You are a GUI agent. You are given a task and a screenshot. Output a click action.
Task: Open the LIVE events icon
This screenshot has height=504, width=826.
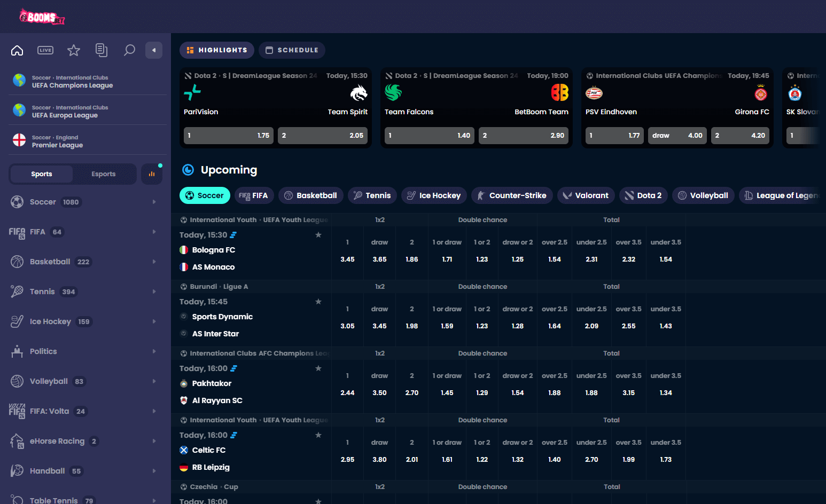(x=45, y=50)
